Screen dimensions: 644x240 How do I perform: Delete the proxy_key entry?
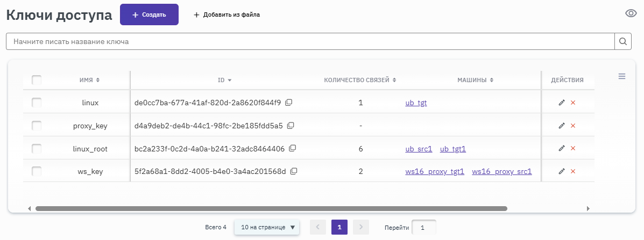[x=573, y=126]
